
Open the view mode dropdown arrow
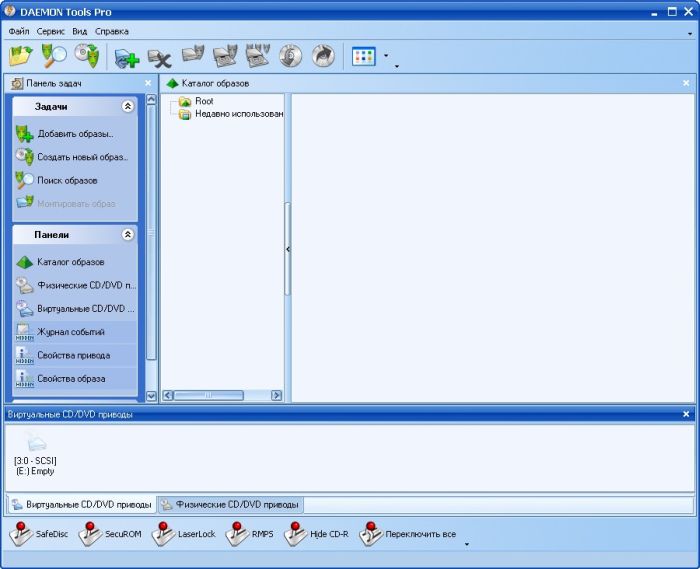[386, 56]
